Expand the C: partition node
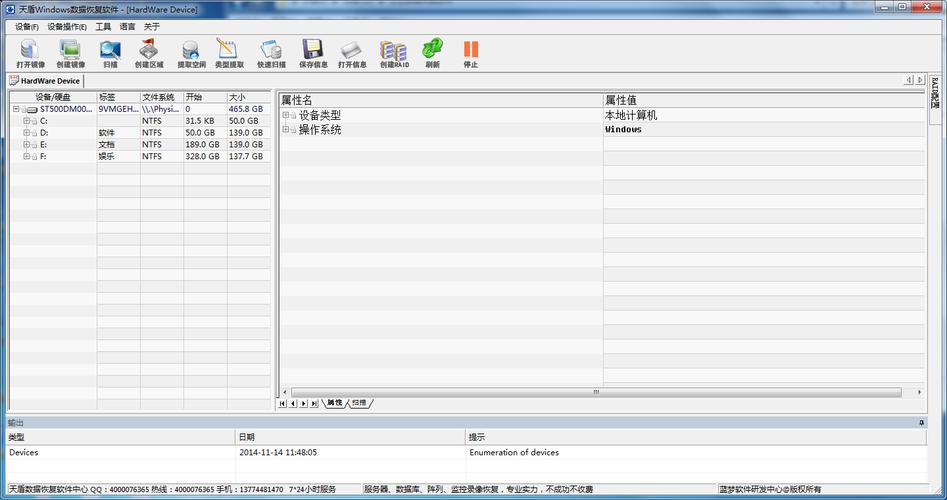This screenshot has width=947, height=500. coord(26,121)
